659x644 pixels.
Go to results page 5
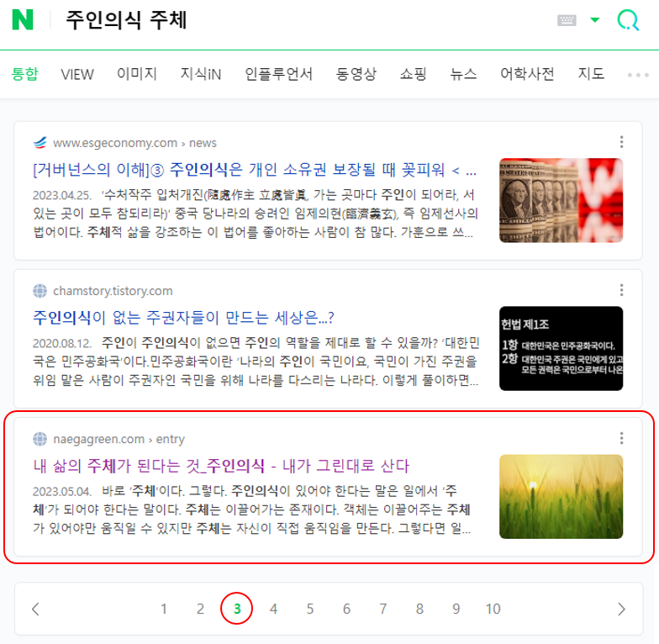(310, 609)
